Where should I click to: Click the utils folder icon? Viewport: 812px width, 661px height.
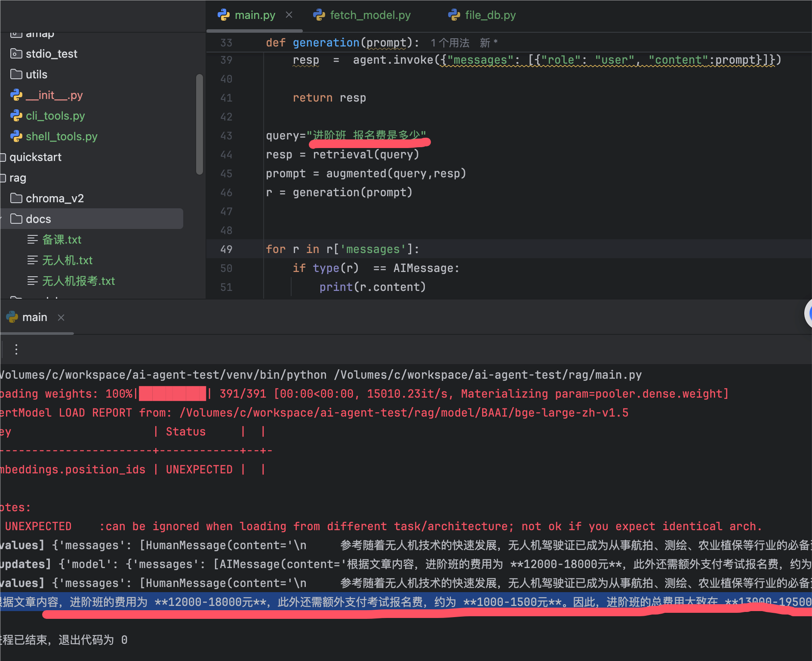point(16,74)
